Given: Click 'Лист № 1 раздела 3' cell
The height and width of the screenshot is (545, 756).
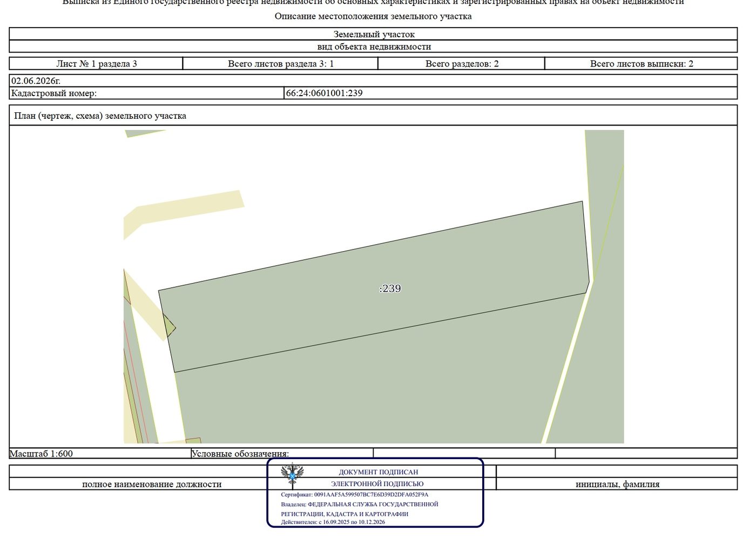Looking at the screenshot, I should click(96, 64).
